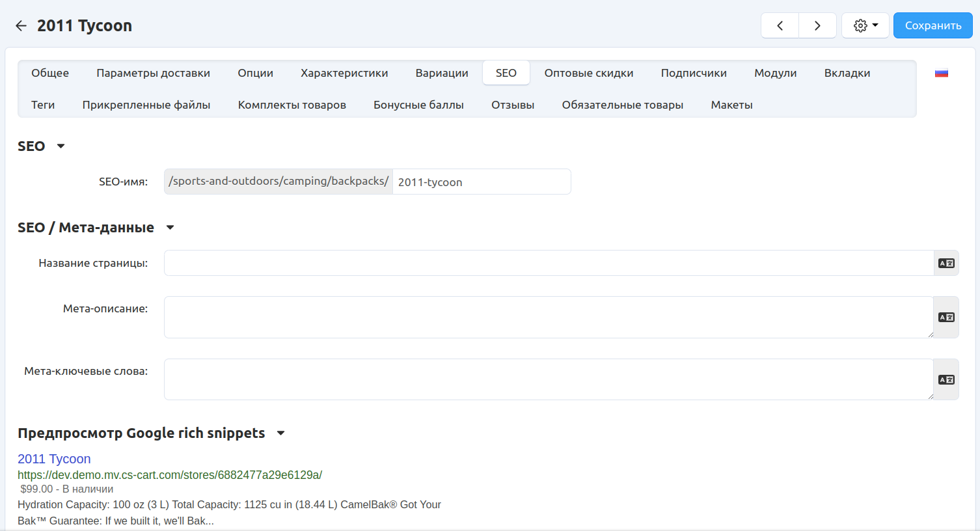Collapse the SEO / Мета-данные section
This screenshot has width=980, height=531.
click(170, 228)
